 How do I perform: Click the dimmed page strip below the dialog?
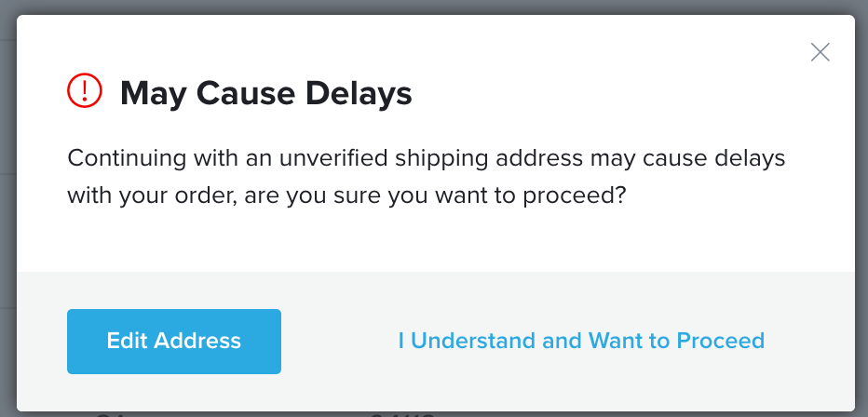pos(434,413)
